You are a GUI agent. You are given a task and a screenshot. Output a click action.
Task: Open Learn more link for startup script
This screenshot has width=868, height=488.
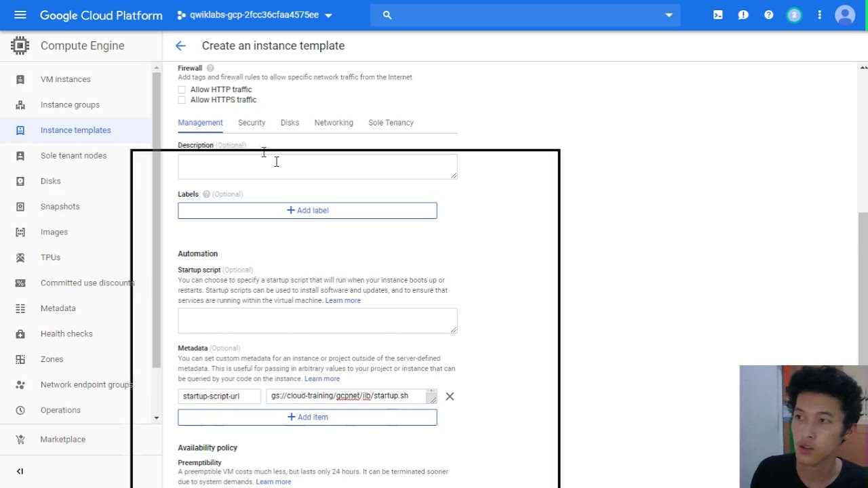point(342,300)
